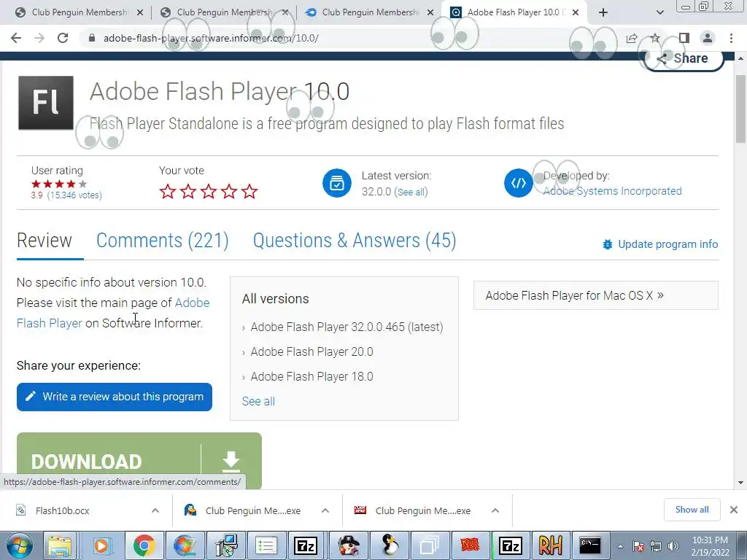The image size is (747, 560).
Task: Open Adobe Flash Player 20.0 version link
Action: (x=312, y=352)
